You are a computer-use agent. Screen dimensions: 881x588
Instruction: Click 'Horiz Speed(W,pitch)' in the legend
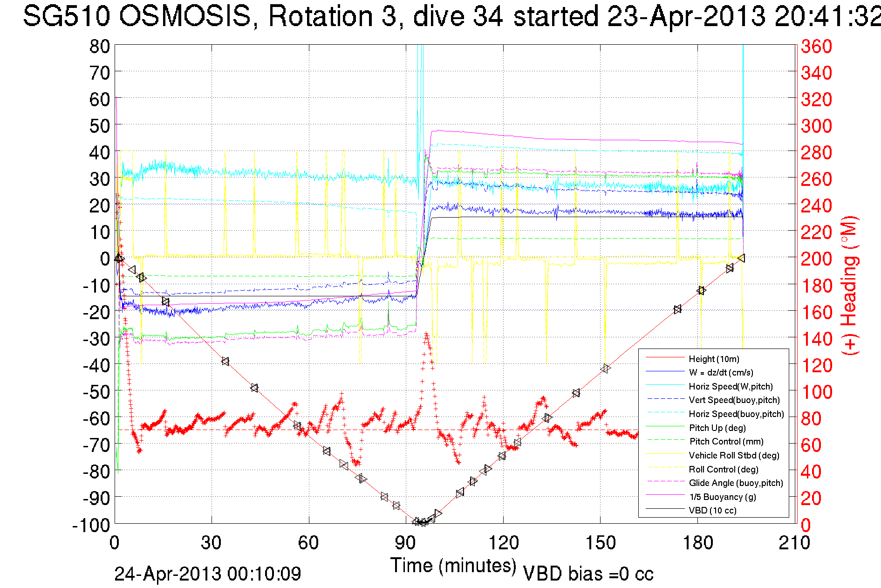(x=731, y=386)
